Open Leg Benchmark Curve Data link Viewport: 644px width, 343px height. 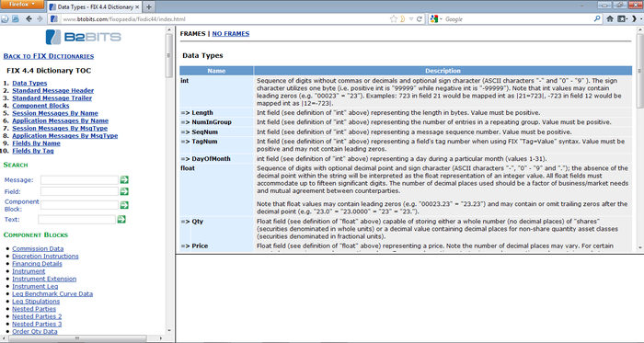52,293
